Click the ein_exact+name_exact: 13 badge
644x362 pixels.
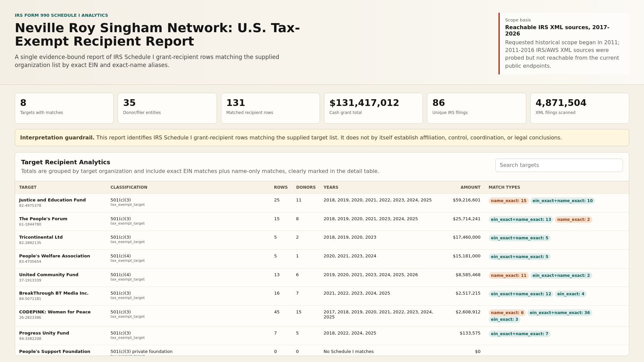tap(521, 220)
